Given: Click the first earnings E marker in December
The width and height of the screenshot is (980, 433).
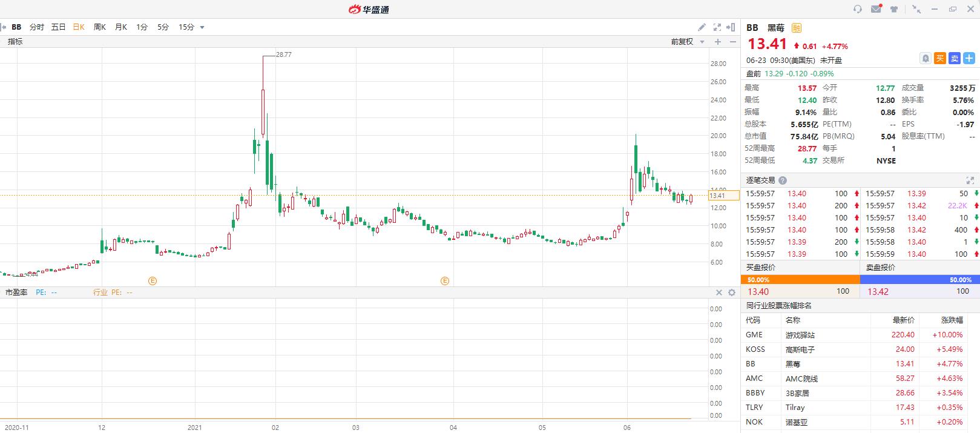Looking at the screenshot, I should click(x=153, y=281).
